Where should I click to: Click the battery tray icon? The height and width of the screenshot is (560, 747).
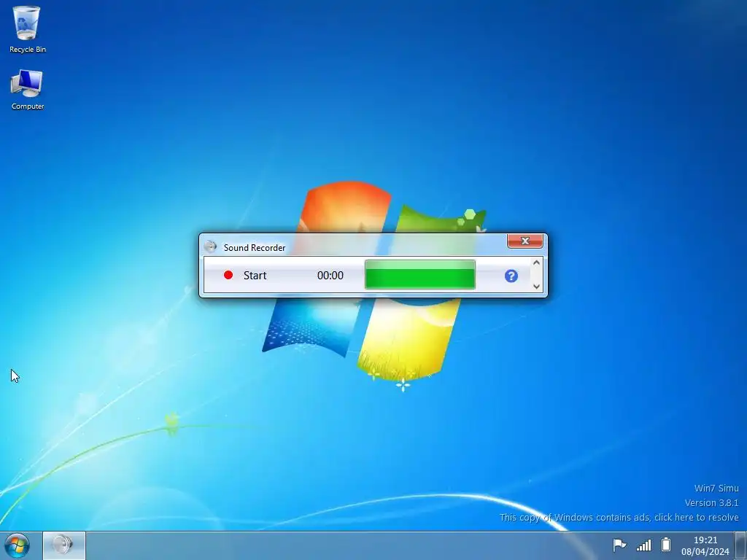tap(666, 544)
